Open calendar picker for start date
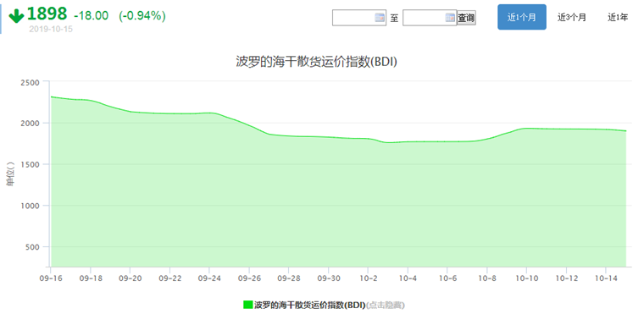The image size is (644, 314). 379,18
